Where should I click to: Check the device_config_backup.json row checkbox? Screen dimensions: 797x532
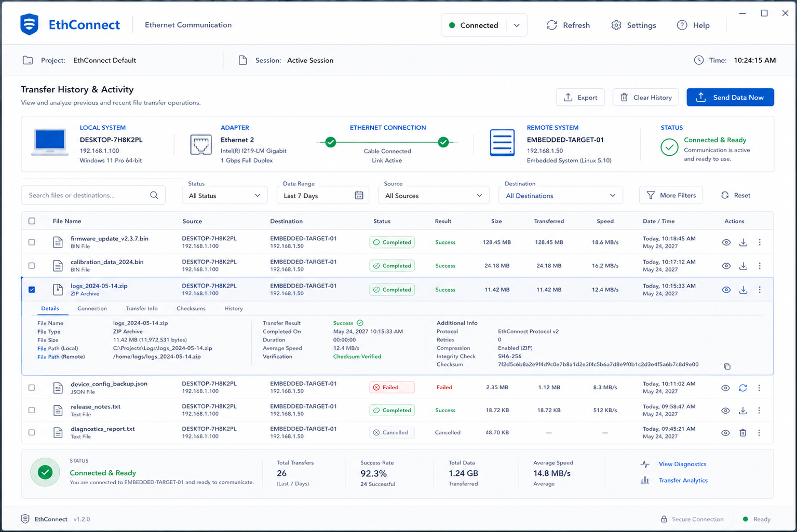32,388
